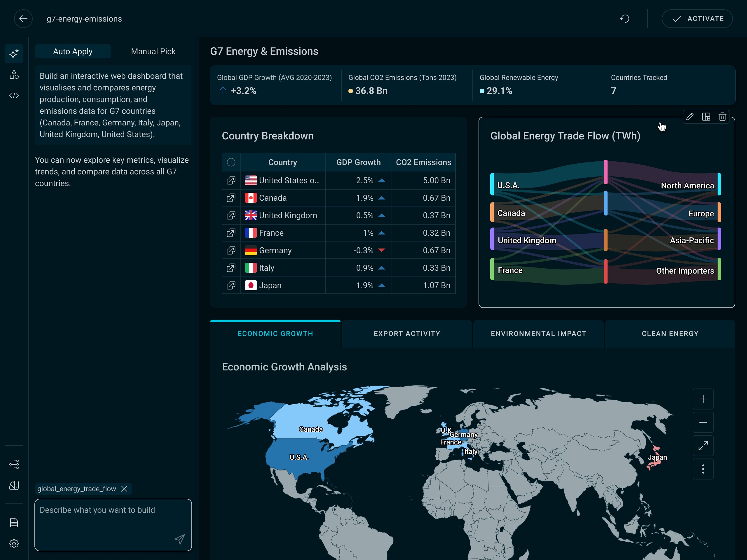Switch to Manual Pick mode
This screenshot has height=560, width=747.
(x=153, y=51)
